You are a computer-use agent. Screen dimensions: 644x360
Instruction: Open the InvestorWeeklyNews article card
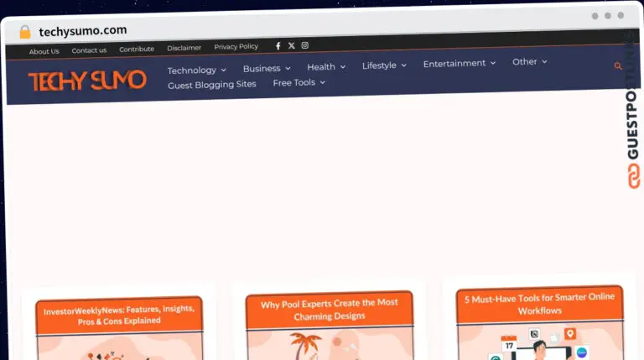(119, 315)
